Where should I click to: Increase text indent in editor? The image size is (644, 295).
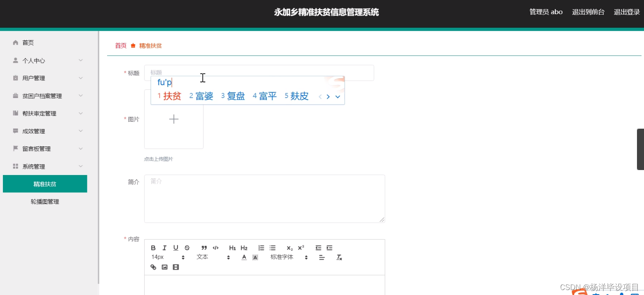click(329, 248)
